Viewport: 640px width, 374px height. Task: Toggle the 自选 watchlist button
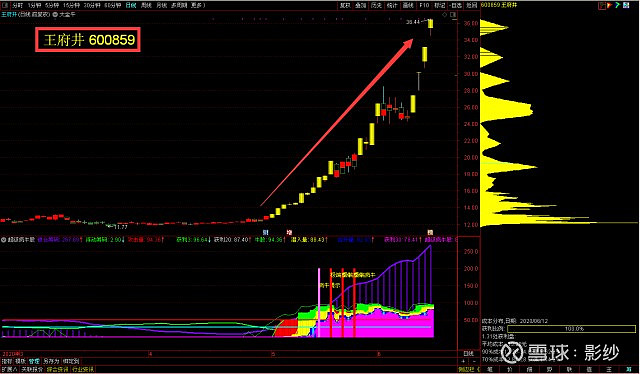(456, 5)
